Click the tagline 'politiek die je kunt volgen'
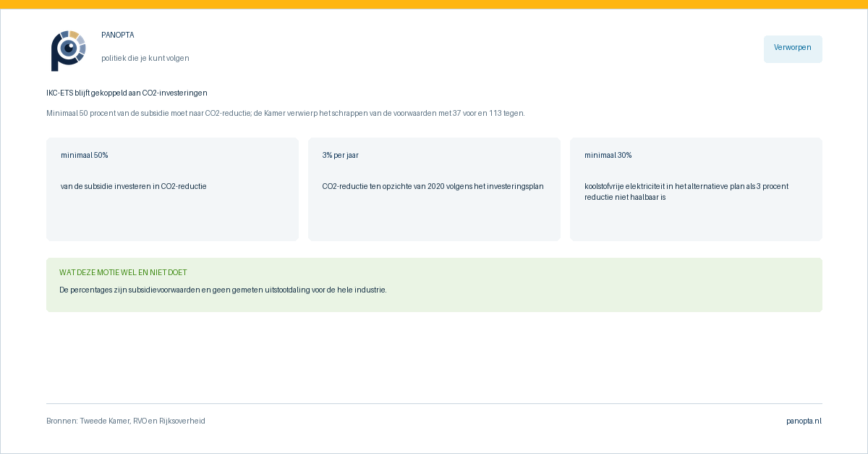868x454 pixels. click(x=145, y=58)
